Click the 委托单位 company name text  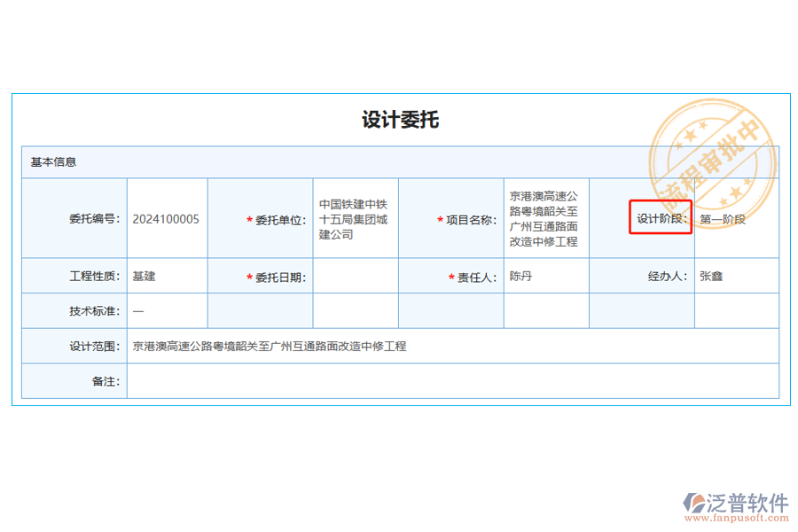click(354, 219)
